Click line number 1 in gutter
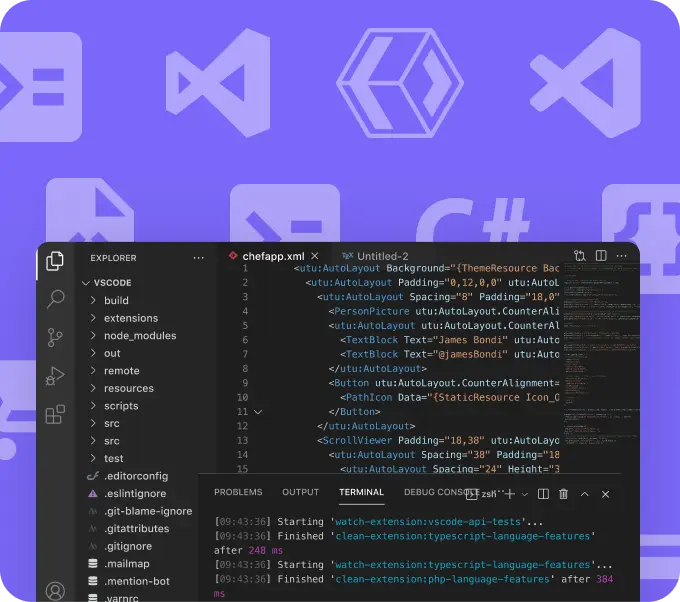This screenshot has width=680, height=602. (x=245, y=268)
